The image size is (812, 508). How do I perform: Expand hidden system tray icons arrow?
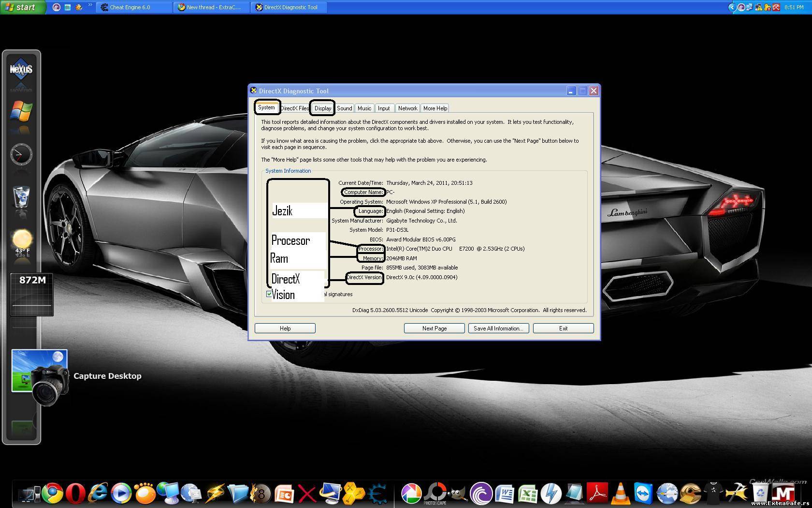[x=732, y=7]
